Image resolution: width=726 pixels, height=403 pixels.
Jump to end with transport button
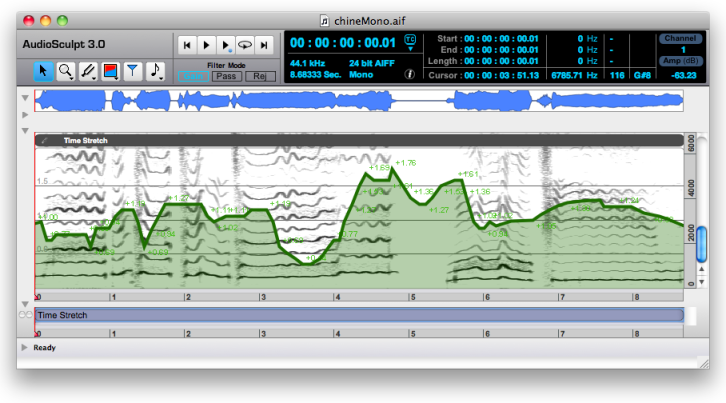264,45
